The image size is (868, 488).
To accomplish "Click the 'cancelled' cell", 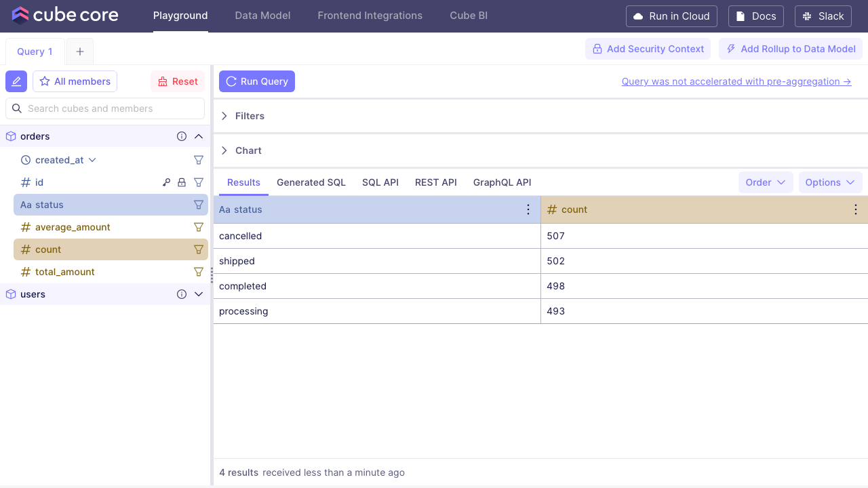I will coord(377,236).
